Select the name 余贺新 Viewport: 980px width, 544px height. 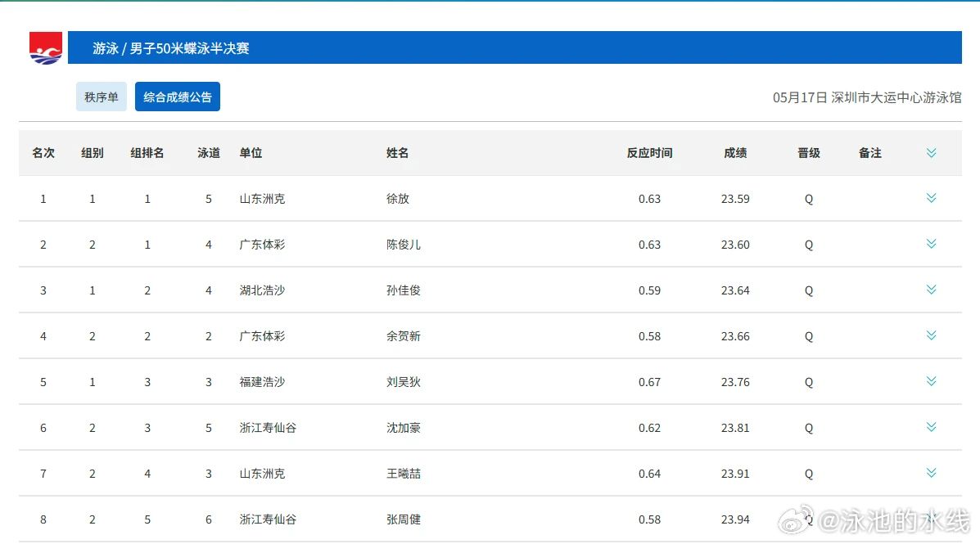click(x=404, y=336)
